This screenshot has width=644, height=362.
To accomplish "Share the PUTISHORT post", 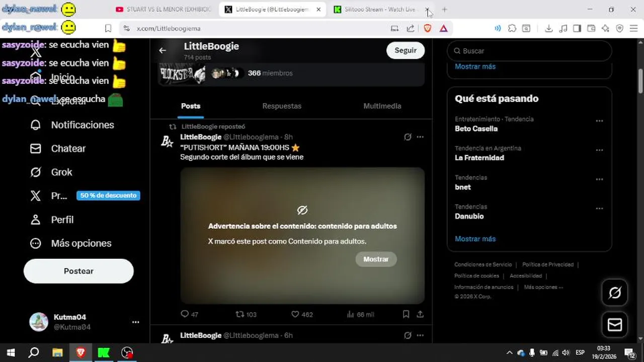I will 420,314.
